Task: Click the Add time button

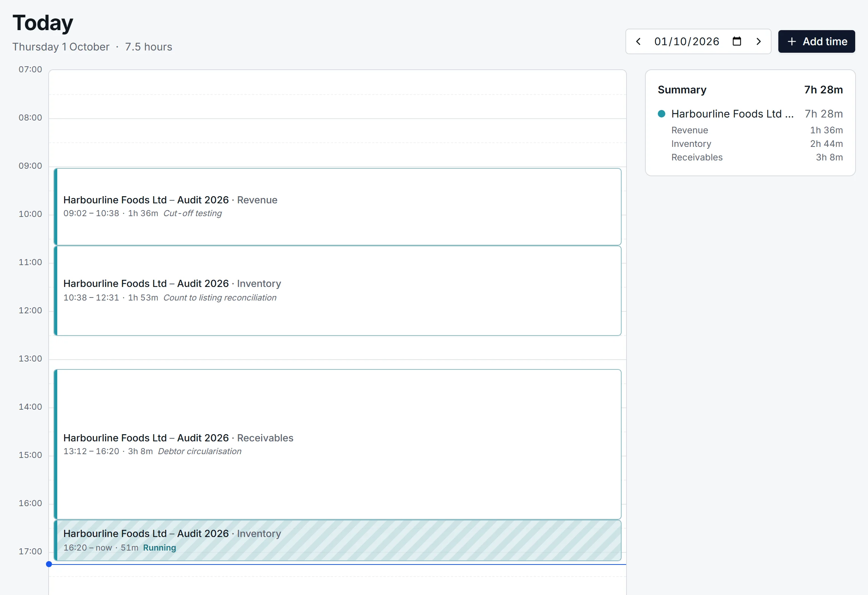Action: [x=817, y=41]
